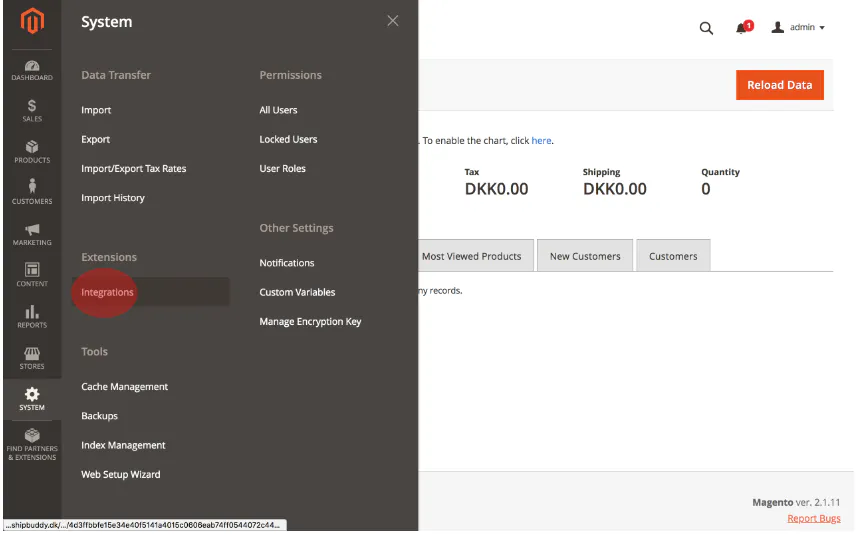Select Export menu item

(96, 139)
